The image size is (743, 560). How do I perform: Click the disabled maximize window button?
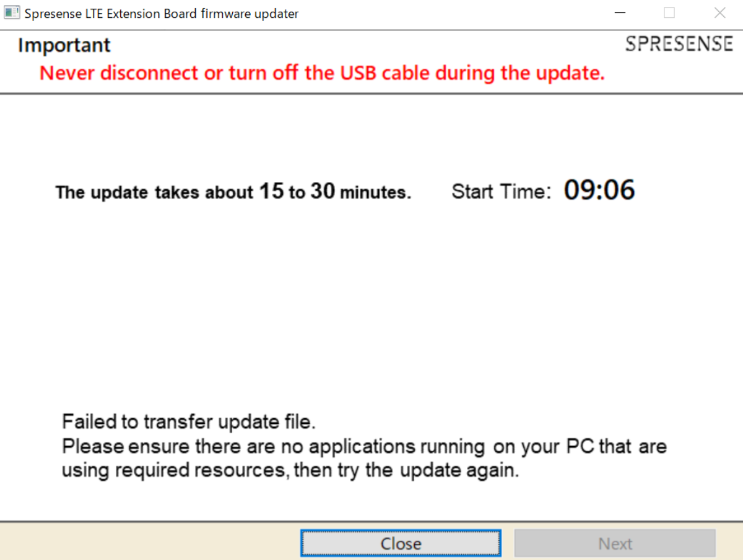point(669,13)
